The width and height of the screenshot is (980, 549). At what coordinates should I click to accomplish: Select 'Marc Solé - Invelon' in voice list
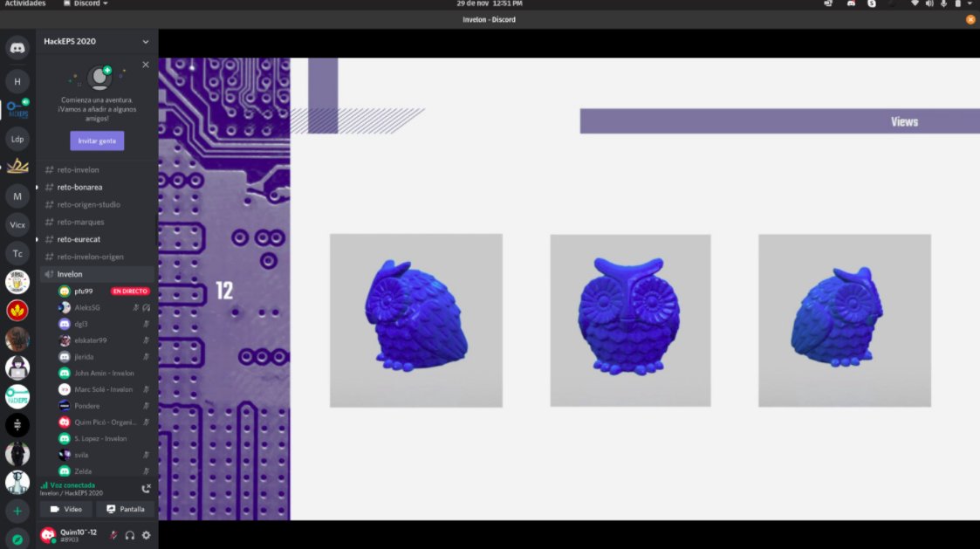click(x=104, y=389)
